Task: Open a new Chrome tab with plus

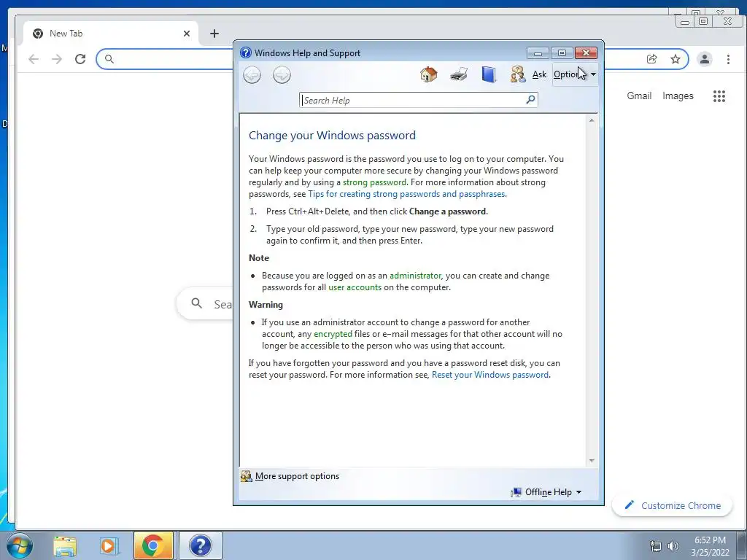Action: (214, 34)
